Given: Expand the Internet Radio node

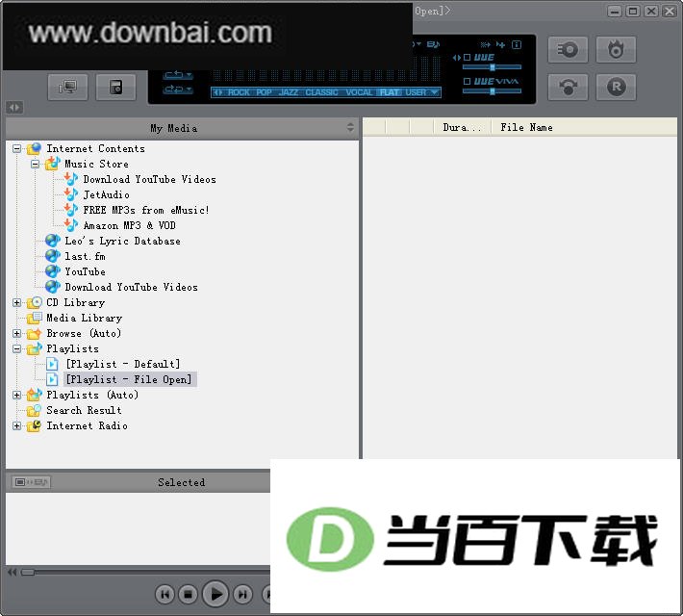Looking at the screenshot, I should point(16,426).
